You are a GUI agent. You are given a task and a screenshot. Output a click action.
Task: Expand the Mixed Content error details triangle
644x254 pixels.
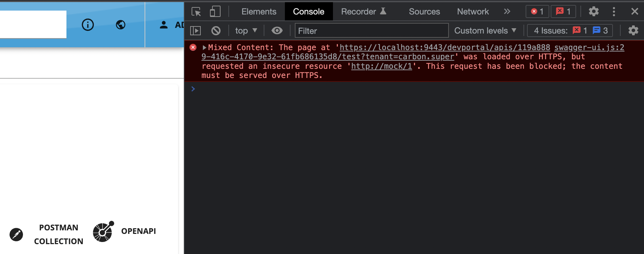(204, 47)
